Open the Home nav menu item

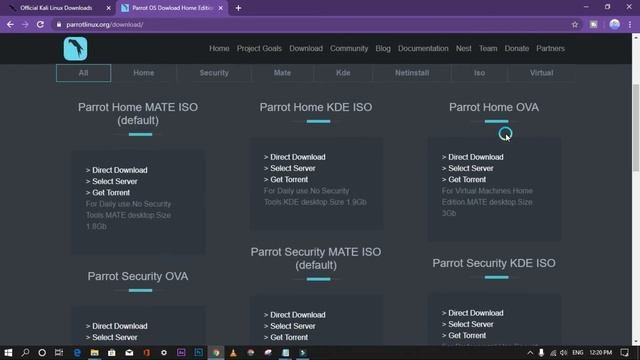coord(219,48)
